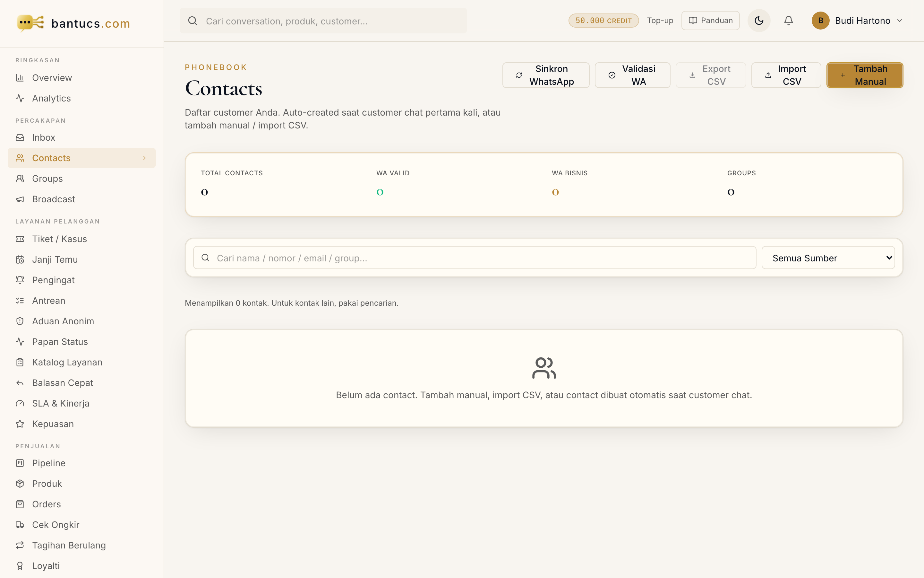Click the Tagihan Berulang repeat icon
The height and width of the screenshot is (578, 924).
20,546
